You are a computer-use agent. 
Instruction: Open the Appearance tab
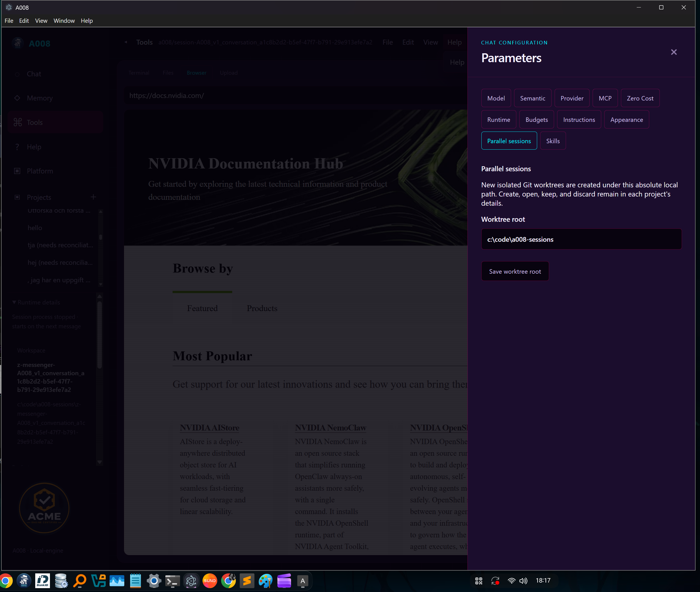626,119
